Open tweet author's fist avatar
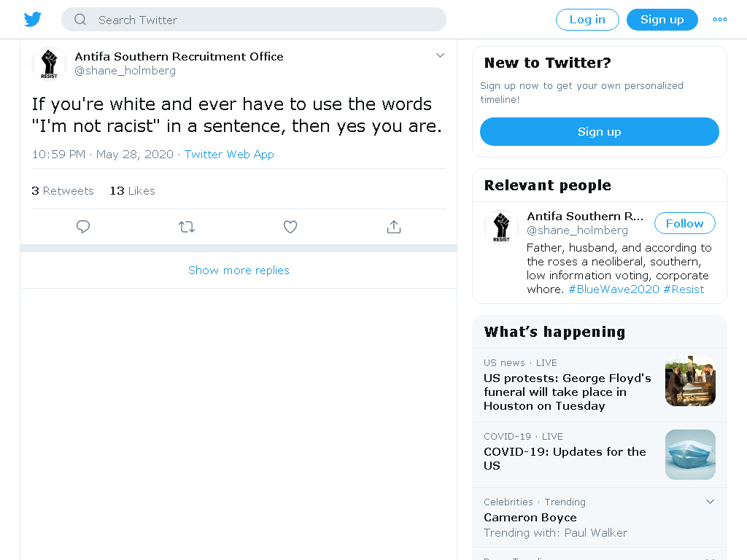The height and width of the screenshot is (560, 747). pos(49,63)
